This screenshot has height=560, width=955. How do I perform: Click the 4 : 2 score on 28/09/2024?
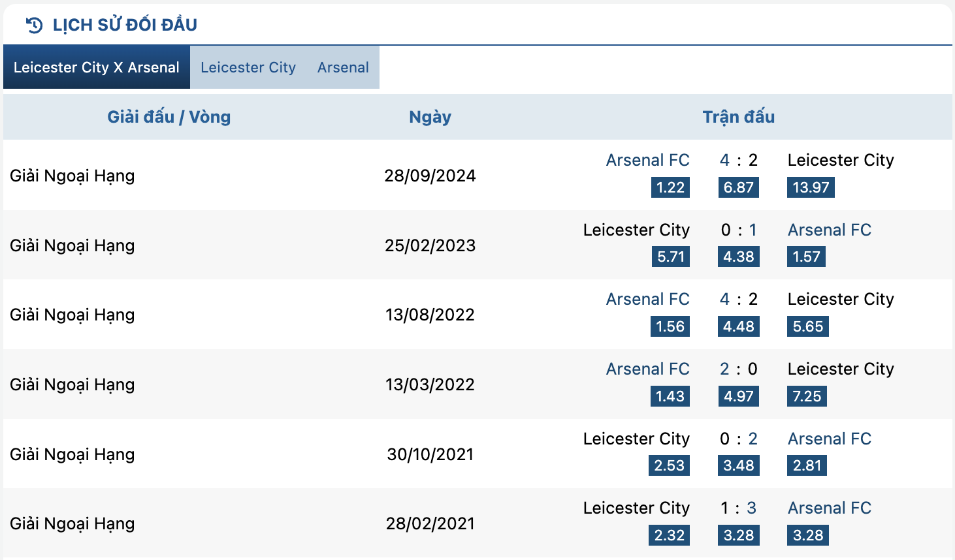(x=738, y=160)
